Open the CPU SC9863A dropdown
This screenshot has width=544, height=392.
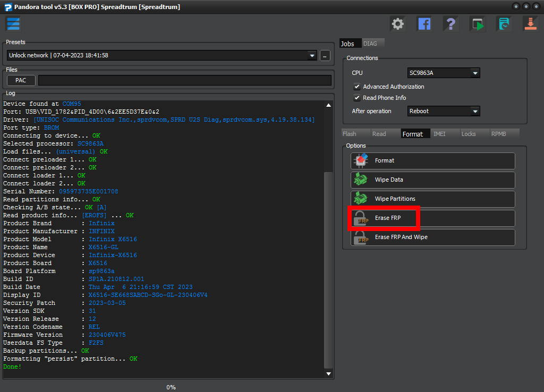tap(444, 73)
